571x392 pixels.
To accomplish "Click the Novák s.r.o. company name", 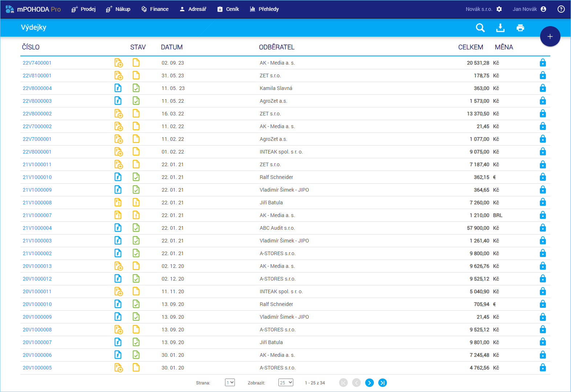I will (x=479, y=9).
